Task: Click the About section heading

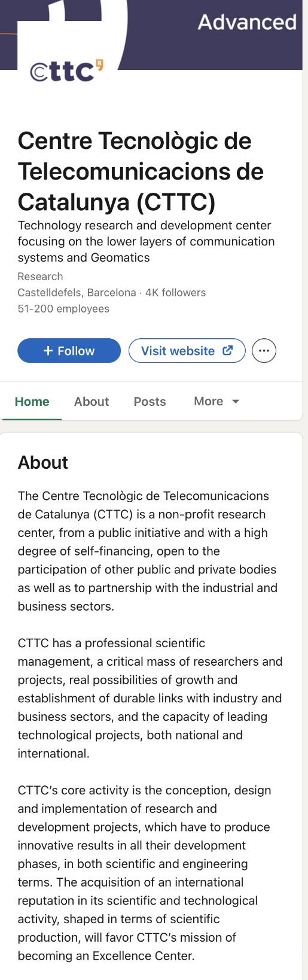Action: coord(42,463)
